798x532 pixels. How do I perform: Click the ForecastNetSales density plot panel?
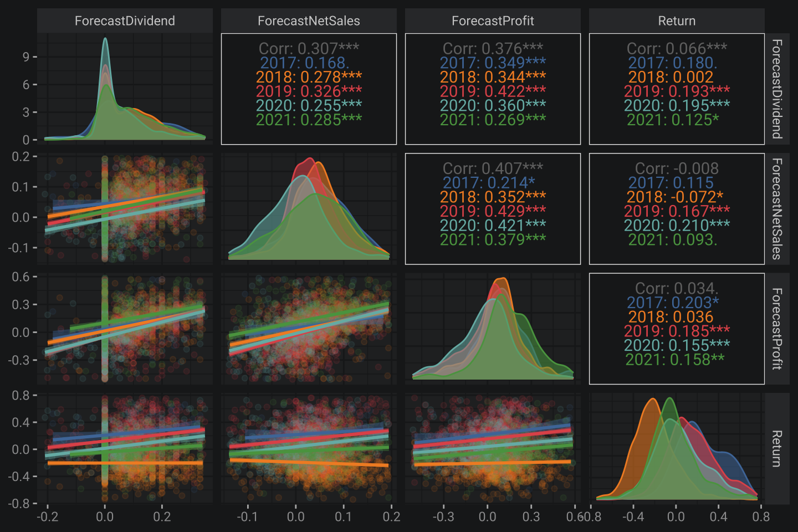pos(309,209)
